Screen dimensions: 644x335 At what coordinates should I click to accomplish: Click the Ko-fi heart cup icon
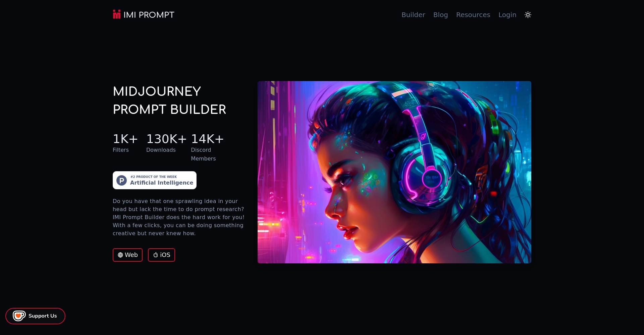[19, 316]
